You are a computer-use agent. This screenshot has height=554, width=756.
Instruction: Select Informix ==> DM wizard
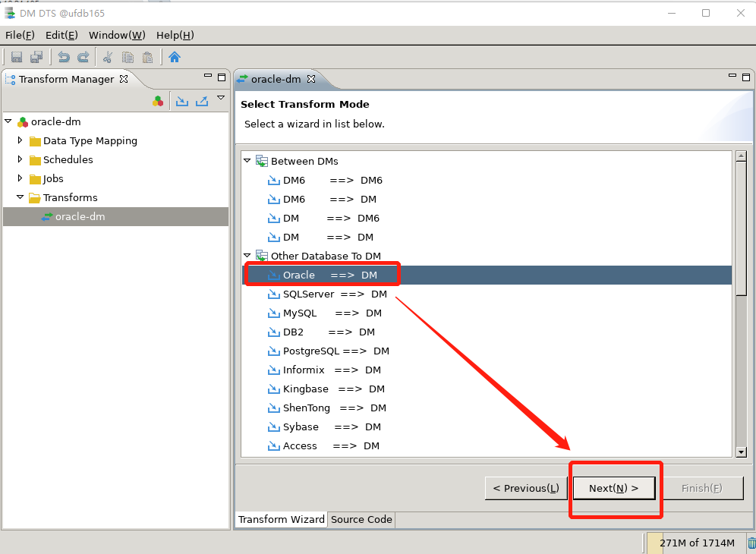tap(324, 370)
